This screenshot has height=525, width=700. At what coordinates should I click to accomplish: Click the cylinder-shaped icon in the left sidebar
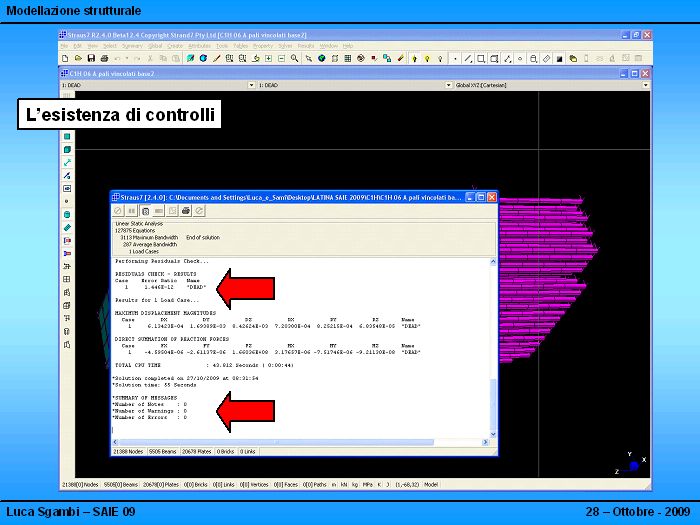(67, 214)
